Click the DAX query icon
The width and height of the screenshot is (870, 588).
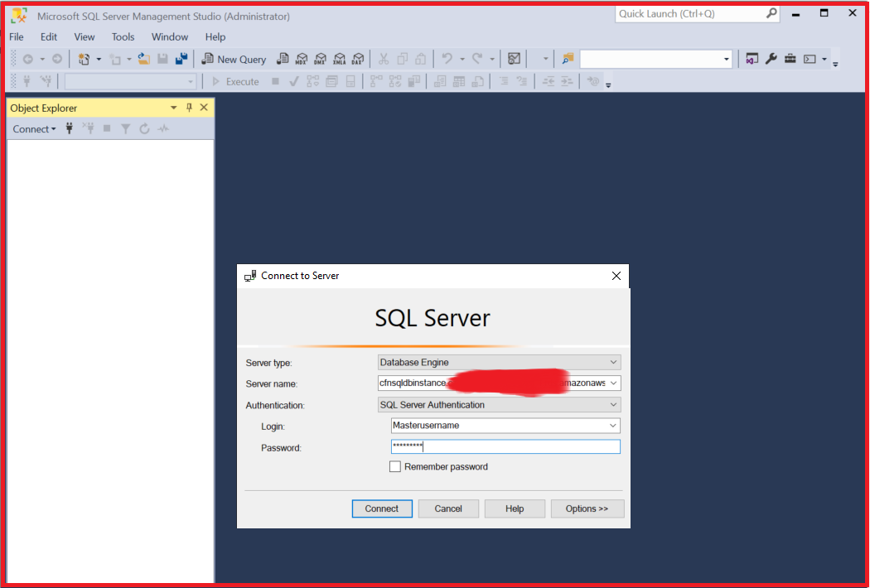click(359, 59)
